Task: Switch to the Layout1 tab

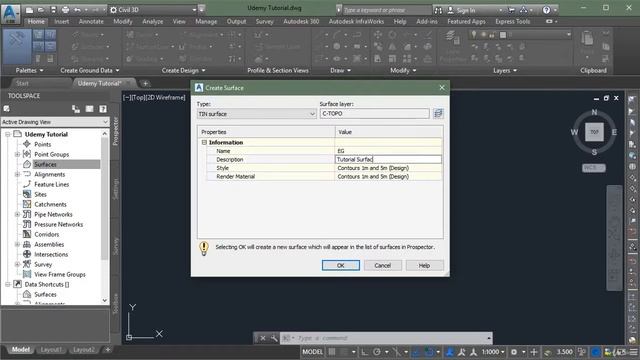Action: coord(51,350)
